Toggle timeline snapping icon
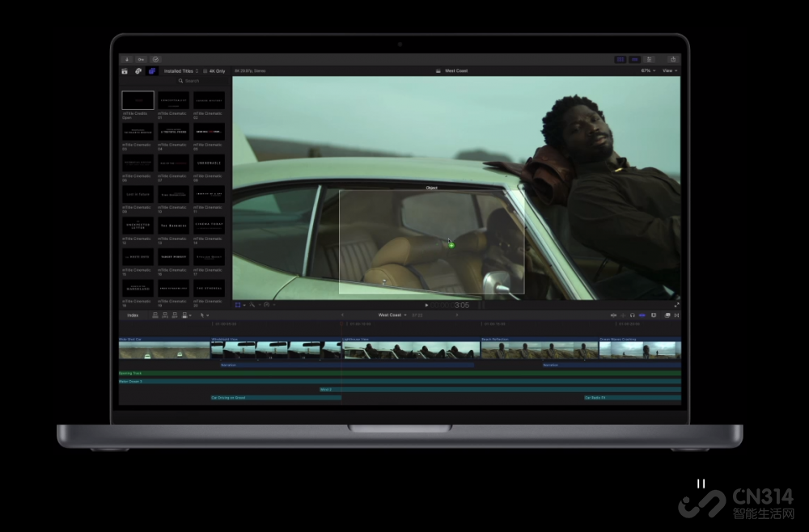The image size is (809, 532). point(642,315)
